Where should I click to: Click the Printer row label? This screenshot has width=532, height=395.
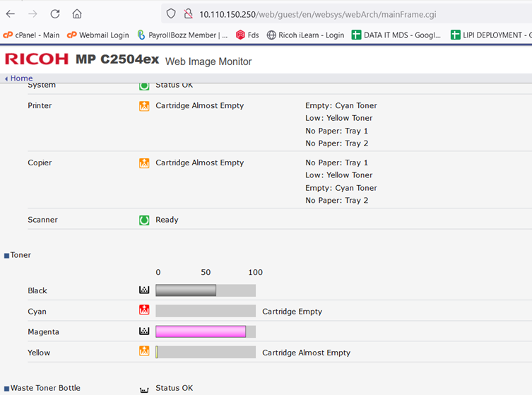(x=40, y=105)
